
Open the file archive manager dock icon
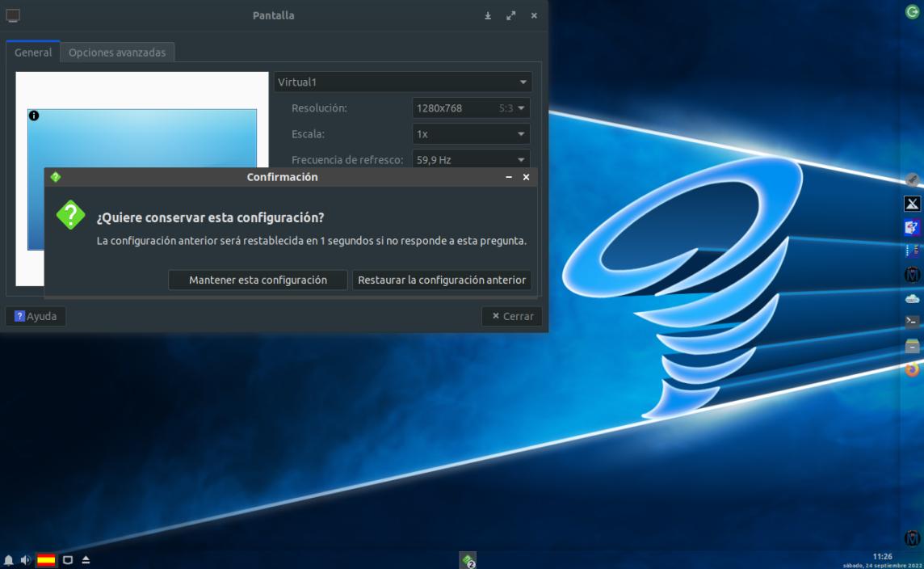[x=912, y=346]
